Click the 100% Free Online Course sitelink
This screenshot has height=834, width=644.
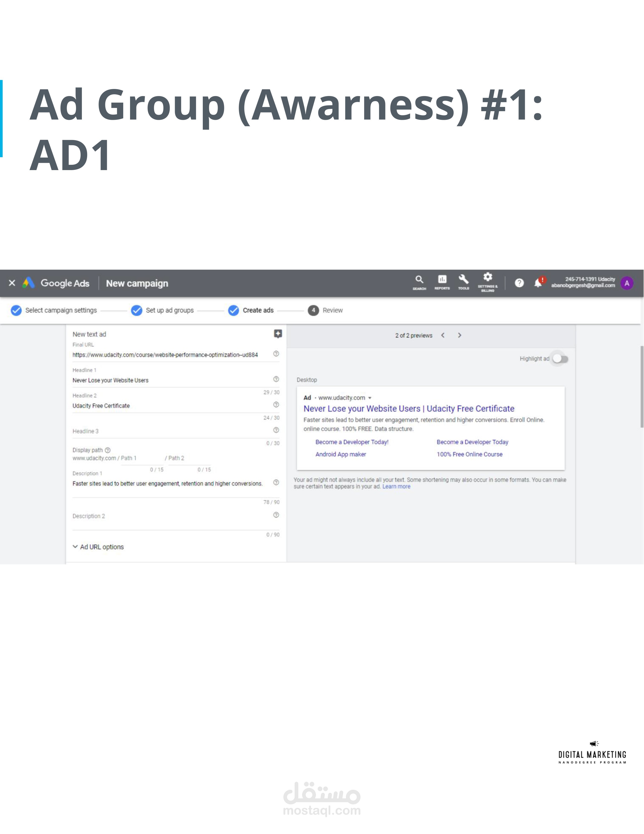point(470,454)
